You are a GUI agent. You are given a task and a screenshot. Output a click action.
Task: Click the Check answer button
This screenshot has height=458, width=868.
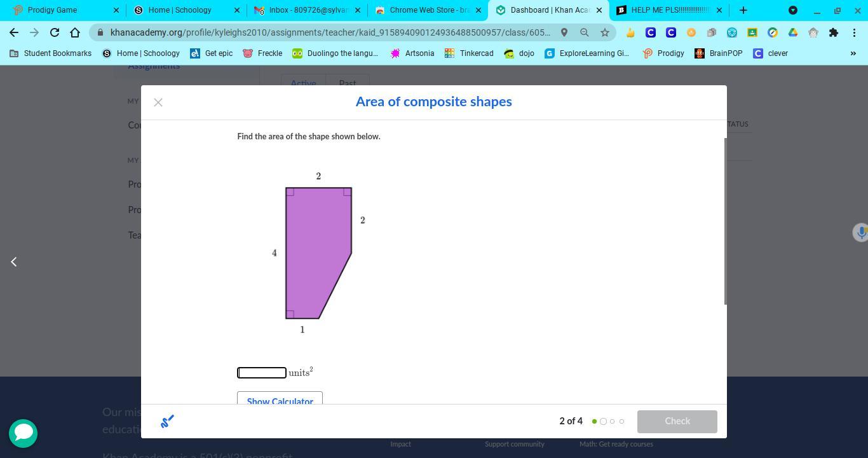677,421
